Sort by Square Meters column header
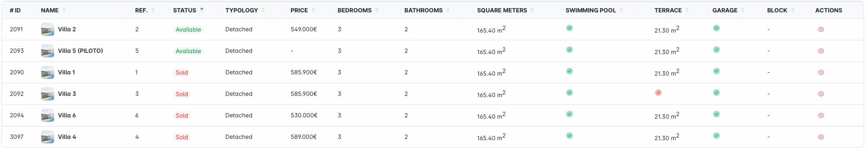868x148 pixels. pyautogui.click(x=502, y=10)
